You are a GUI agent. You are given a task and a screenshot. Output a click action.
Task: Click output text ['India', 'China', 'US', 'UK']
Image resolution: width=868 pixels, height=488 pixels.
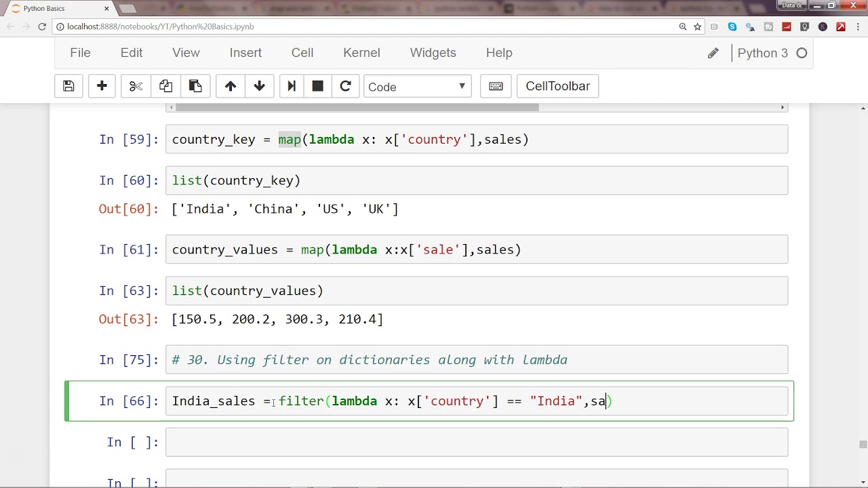pos(285,209)
